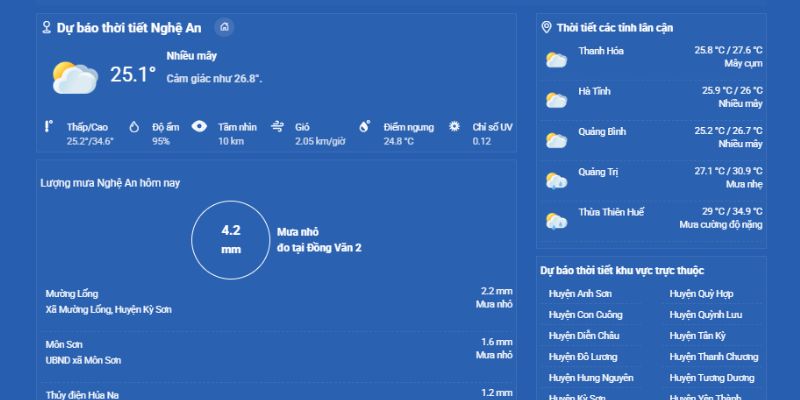The width and height of the screenshot is (800, 400).
Task: Click the UV sun icon by Chỉ số UV
Action: [454, 127]
